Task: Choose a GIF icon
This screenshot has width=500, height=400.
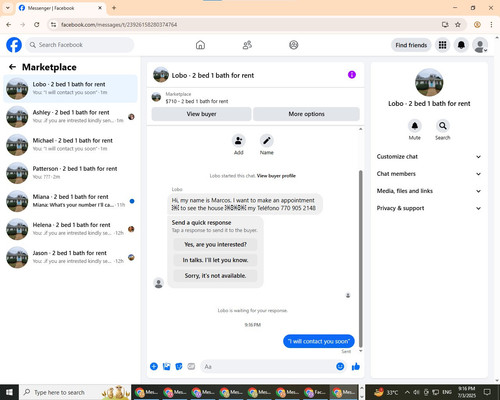Action: pos(191,367)
